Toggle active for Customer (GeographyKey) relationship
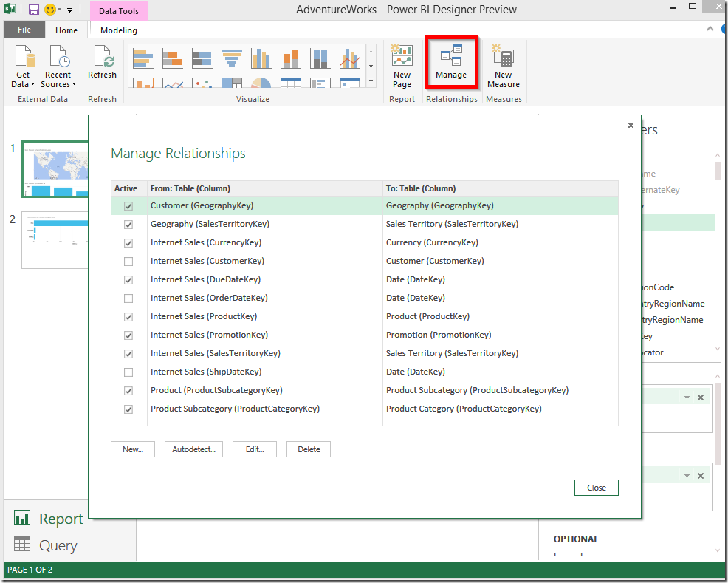The height and width of the screenshot is (583, 728). [x=128, y=206]
